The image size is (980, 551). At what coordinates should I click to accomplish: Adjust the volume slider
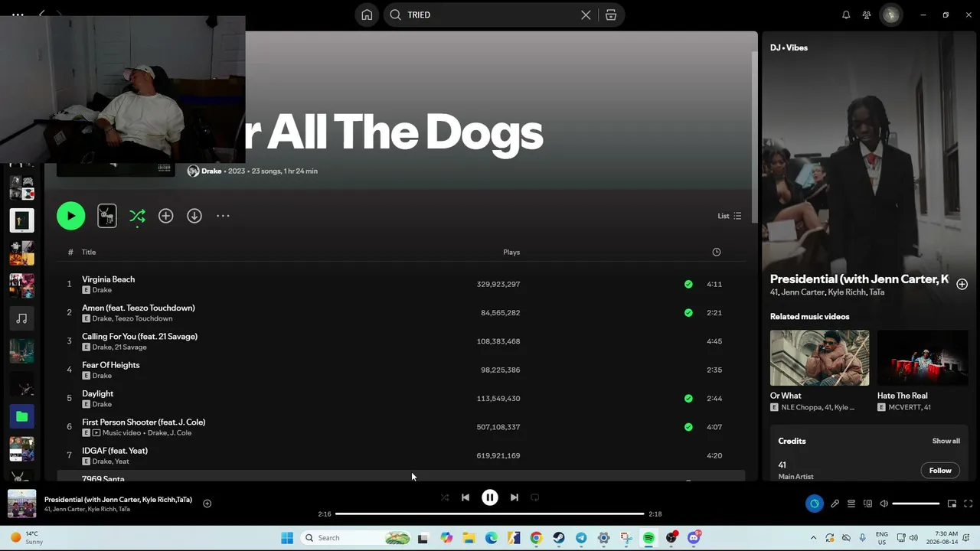916,504
